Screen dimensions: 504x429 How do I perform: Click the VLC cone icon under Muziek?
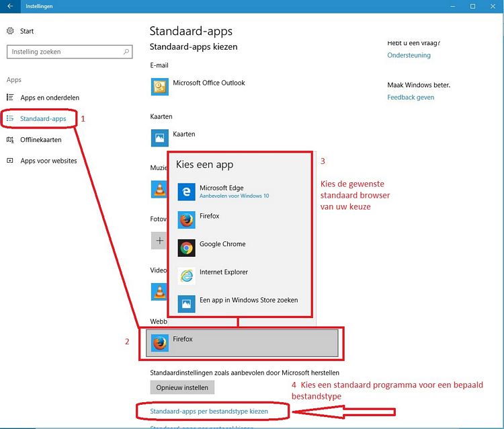159,189
